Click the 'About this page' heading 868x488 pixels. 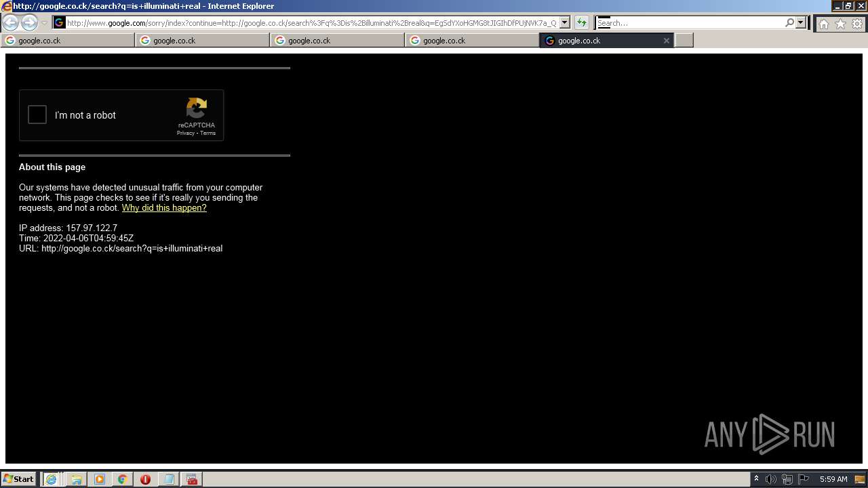[x=52, y=167]
